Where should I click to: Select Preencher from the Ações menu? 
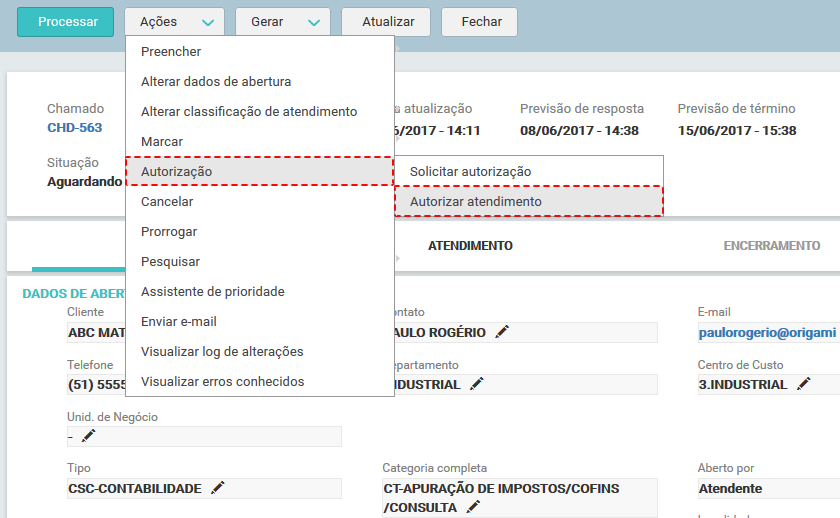260,51
